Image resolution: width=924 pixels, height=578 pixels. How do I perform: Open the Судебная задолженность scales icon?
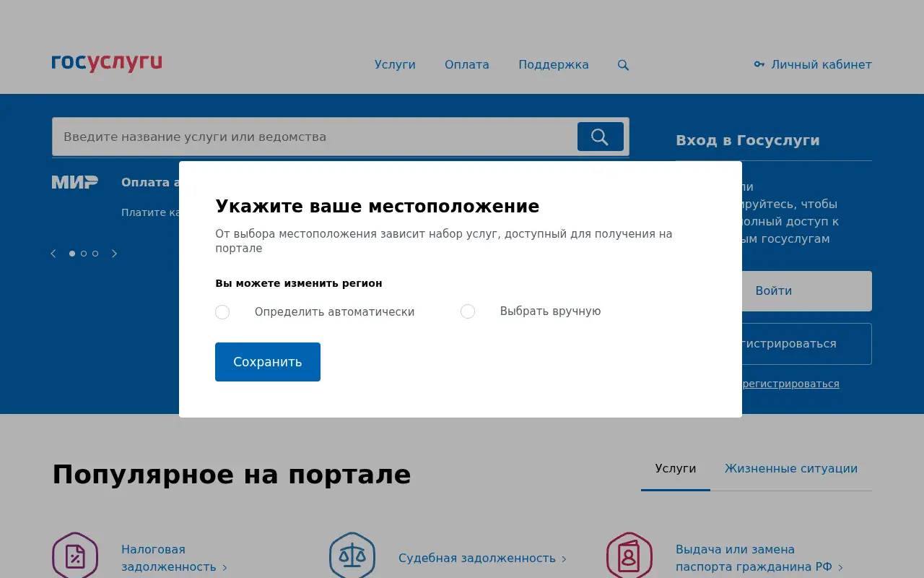click(x=352, y=556)
